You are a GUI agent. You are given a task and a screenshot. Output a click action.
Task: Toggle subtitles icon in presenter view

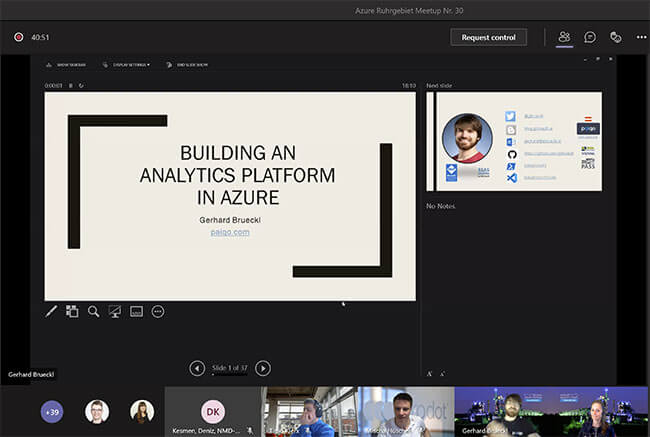pos(136,311)
